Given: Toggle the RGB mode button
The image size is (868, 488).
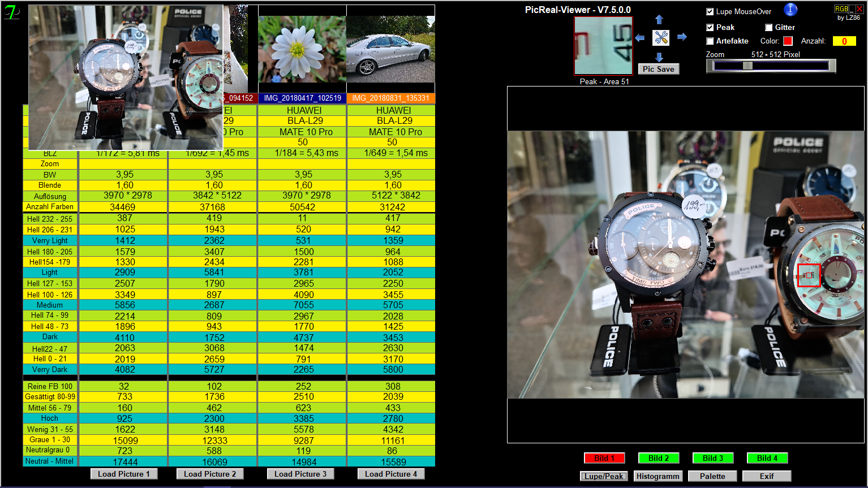Looking at the screenshot, I should point(841,9).
